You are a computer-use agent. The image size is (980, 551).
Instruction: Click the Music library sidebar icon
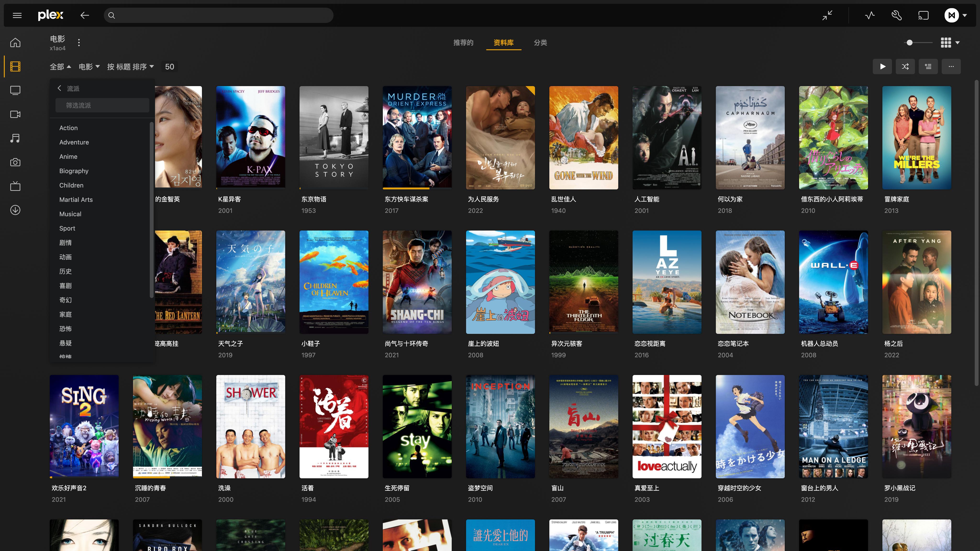click(x=15, y=138)
